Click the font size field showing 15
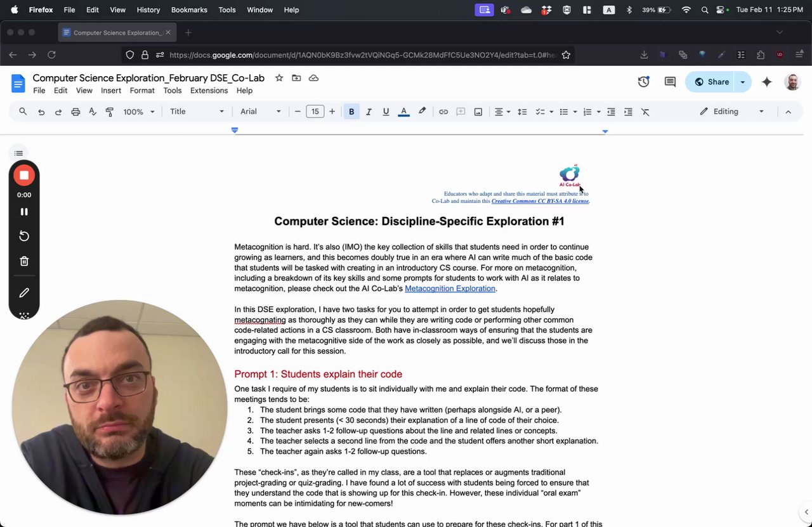 (x=315, y=112)
